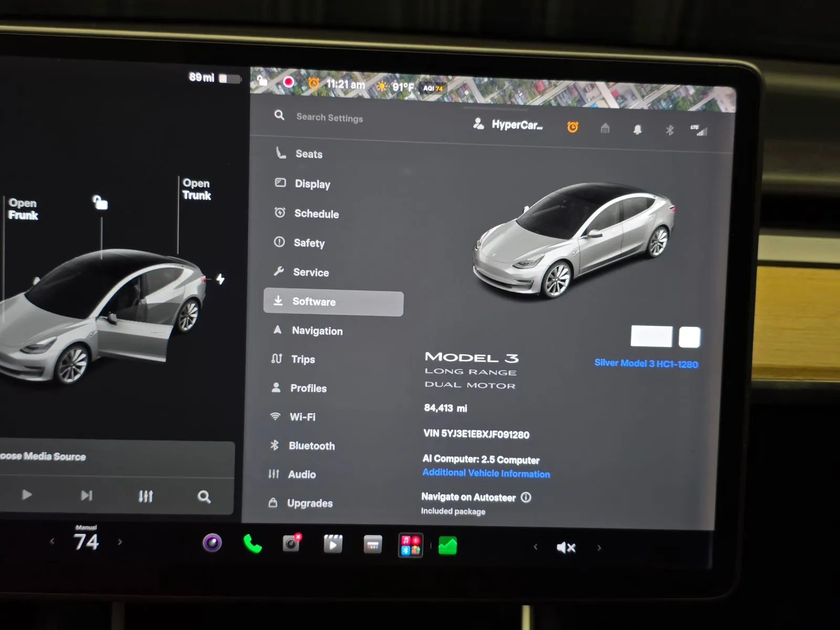Open the Calendar app in the dock
This screenshot has width=840, height=630.
pos(373,545)
